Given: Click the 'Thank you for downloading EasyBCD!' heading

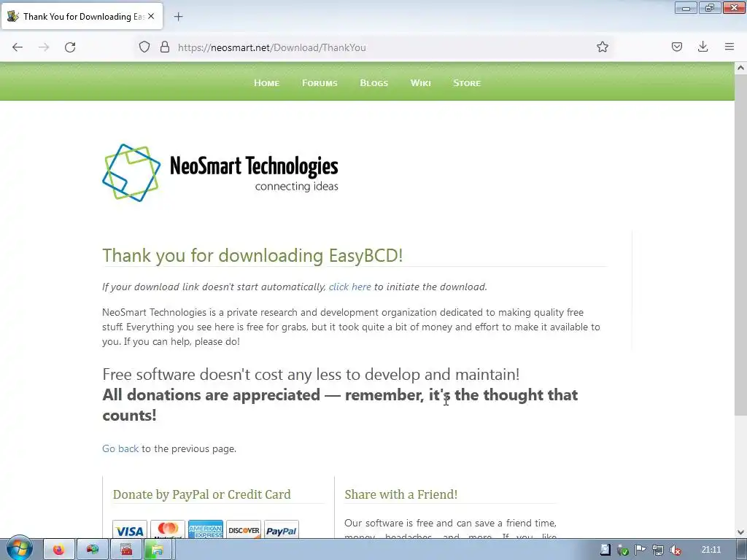Looking at the screenshot, I should coord(252,256).
